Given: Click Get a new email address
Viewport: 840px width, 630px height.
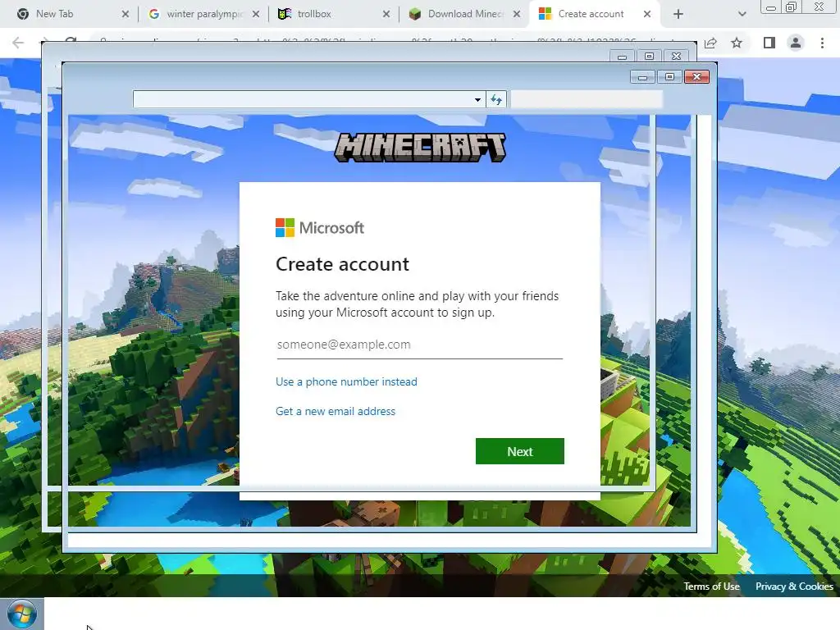Looking at the screenshot, I should [336, 412].
